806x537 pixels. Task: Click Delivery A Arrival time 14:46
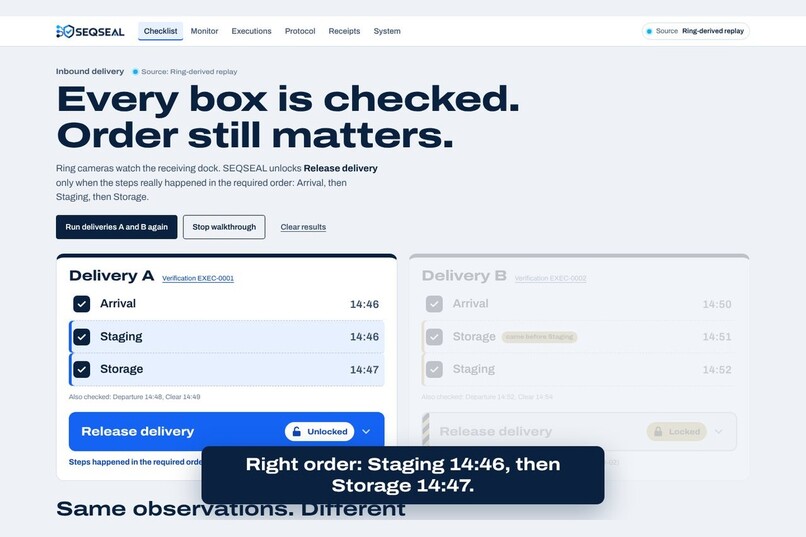point(364,304)
